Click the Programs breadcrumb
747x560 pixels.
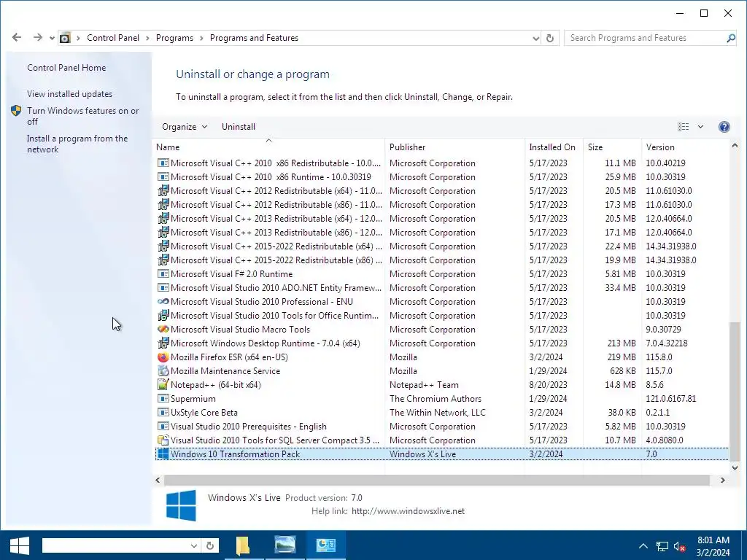pos(174,38)
